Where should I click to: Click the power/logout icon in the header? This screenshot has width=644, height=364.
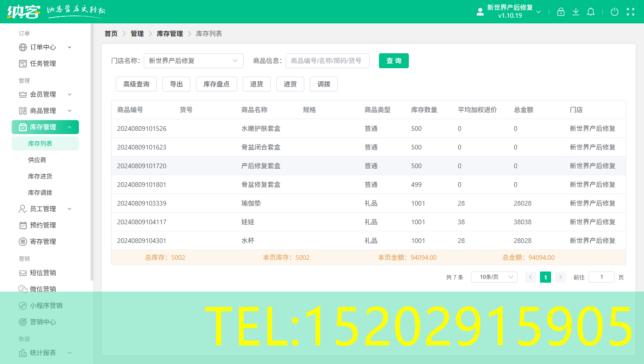click(615, 11)
